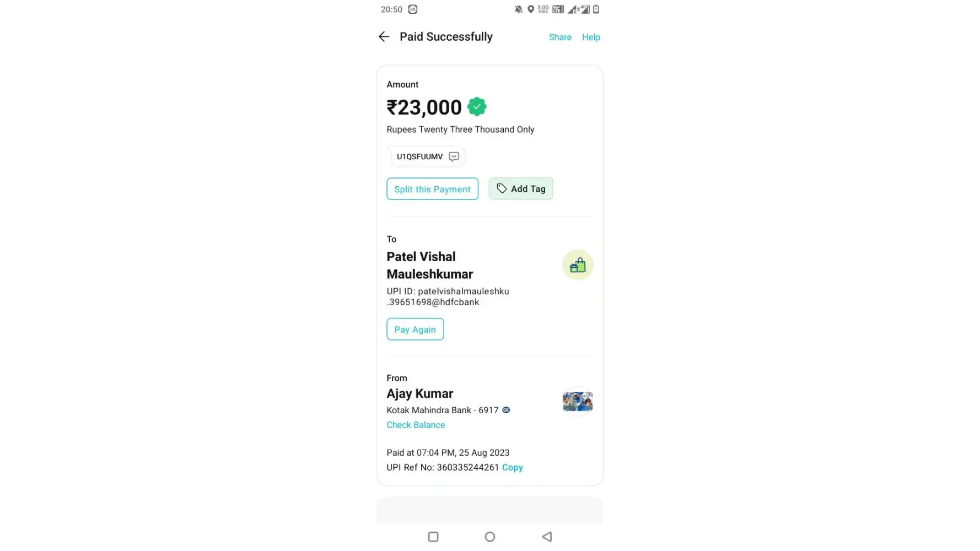Tap the green verified checkmark badge
Image resolution: width=980 pixels, height=551 pixels.
click(477, 107)
